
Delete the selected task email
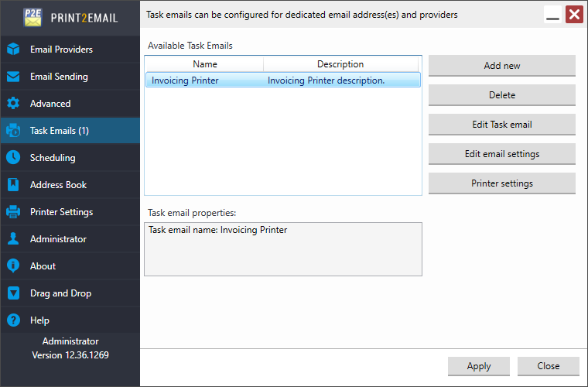(x=502, y=95)
